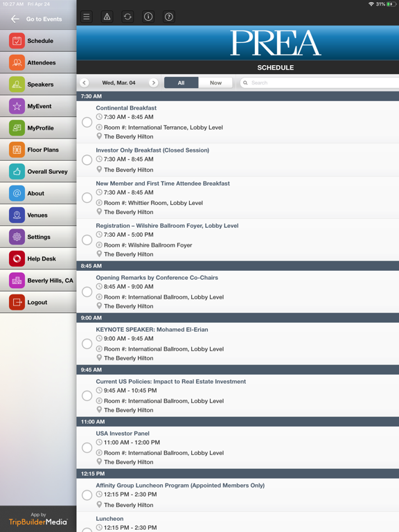Open Current US Policies session title
The width and height of the screenshot is (399, 532).
[x=170, y=382]
